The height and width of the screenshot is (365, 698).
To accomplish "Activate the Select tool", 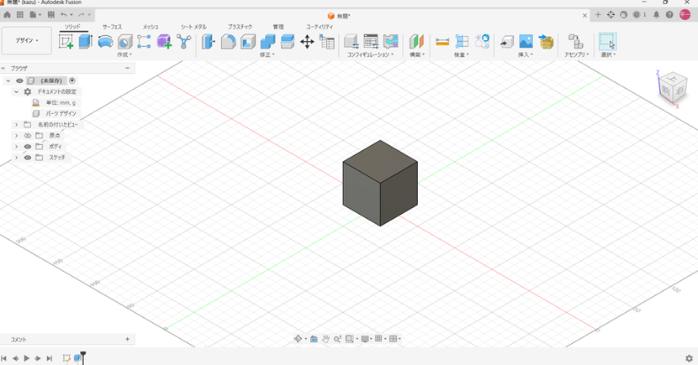I will click(608, 41).
